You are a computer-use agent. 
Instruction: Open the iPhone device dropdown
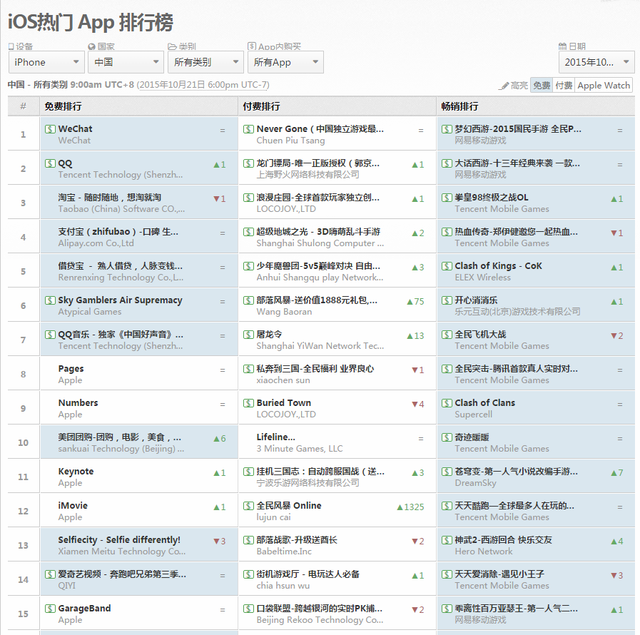pyautogui.click(x=46, y=62)
